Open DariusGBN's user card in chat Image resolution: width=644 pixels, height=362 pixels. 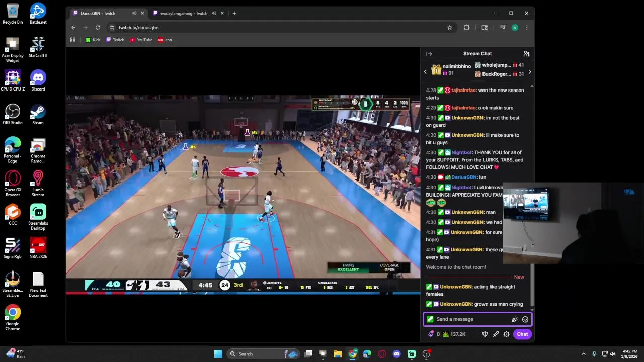click(464, 177)
